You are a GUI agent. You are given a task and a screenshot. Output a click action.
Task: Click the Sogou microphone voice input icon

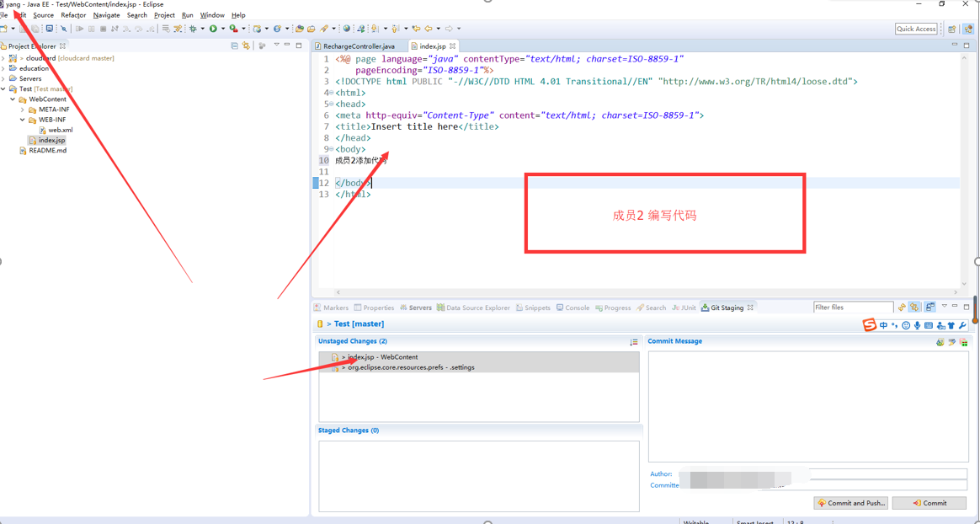[x=918, y=325]
